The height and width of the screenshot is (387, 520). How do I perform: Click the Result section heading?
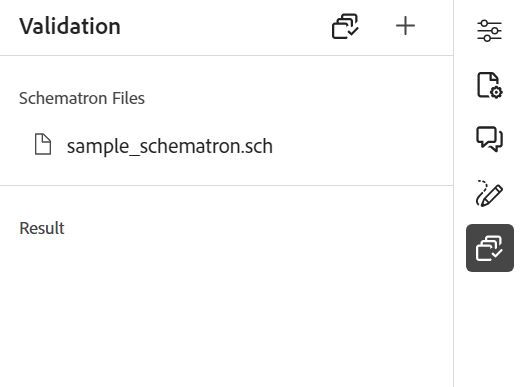point(42,228)
